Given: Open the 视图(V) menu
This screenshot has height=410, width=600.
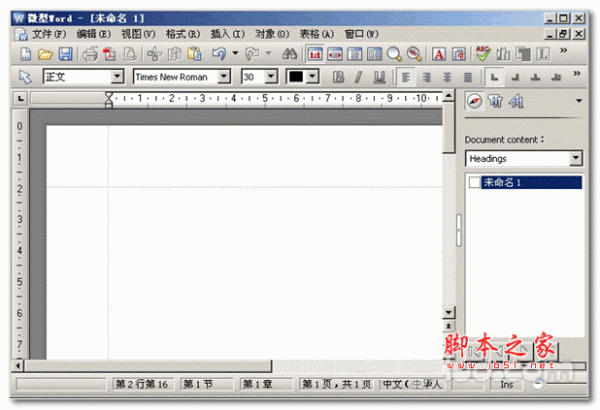Looking at the screenshot, I should [138, 34].
